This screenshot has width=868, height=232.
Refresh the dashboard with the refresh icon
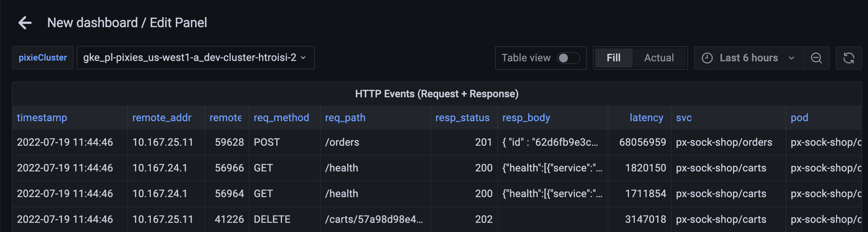pyautogui.click(x=849, y=58)
